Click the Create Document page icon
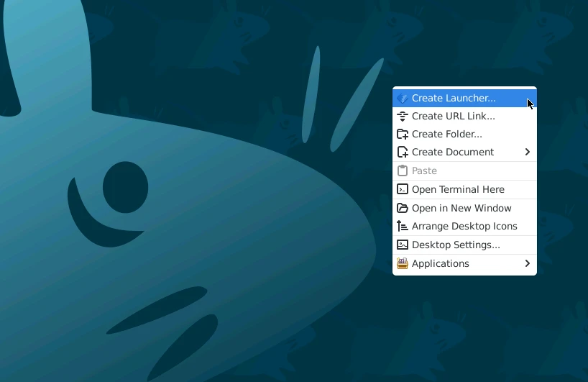Viewport: 588px width, 382px height. 403,152
